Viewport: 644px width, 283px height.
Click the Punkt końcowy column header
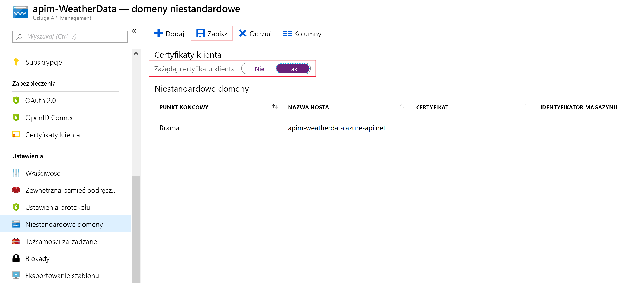184,107
